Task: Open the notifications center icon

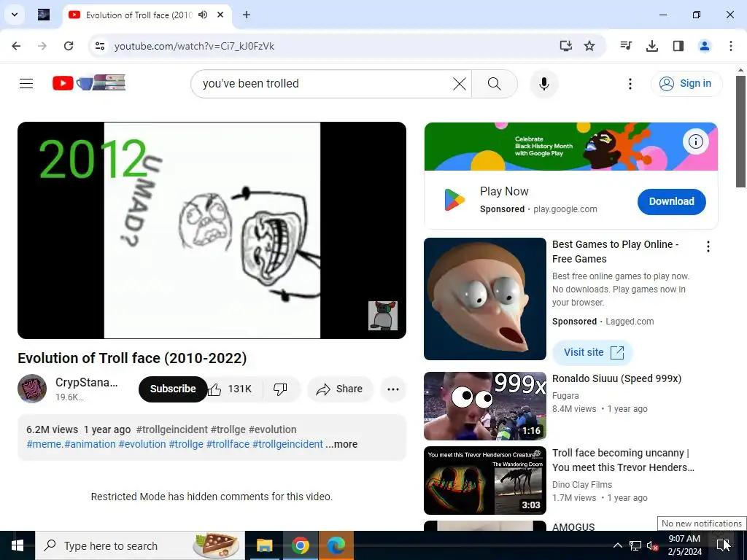Action: pyautogui.click(x=724, y=545)
